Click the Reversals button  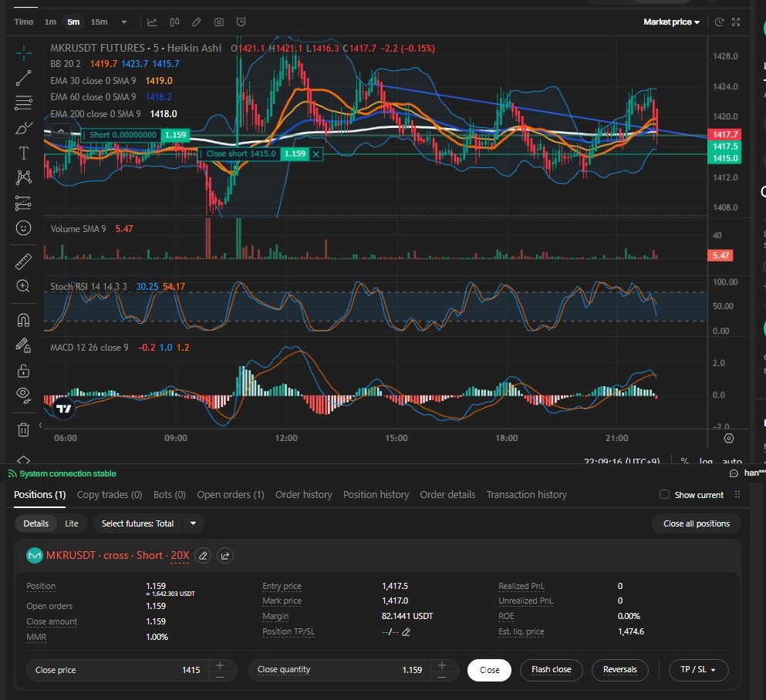click(x=620, y=670)
